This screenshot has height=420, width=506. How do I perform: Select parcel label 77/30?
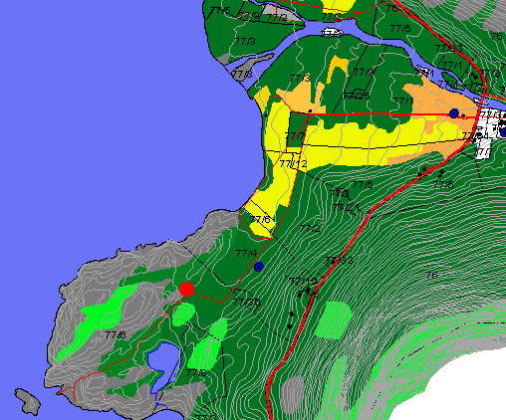pos(247,303)
